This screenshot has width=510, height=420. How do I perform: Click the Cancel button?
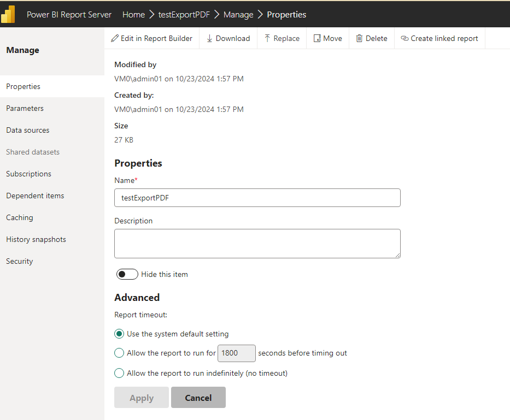(198, 397)
